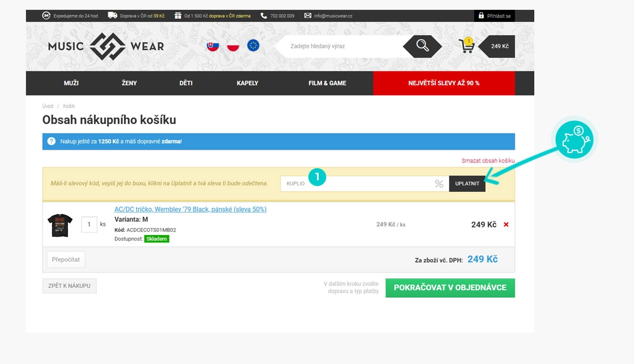Click POKRAČOVAT V OBJEDNÁVCE button
This screenshot has height=364, width=634.
[x=450, y=287]
